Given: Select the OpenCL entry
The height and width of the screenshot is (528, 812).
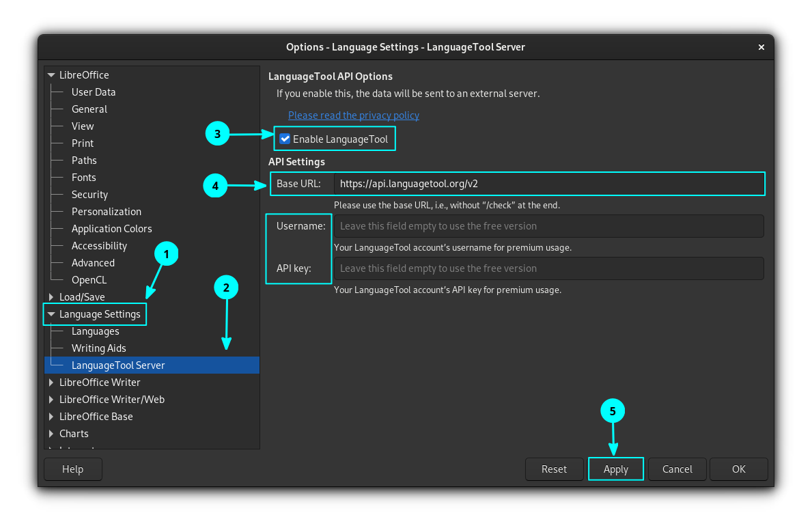Looking at the screenshot, I should click(x=89, y=280).
